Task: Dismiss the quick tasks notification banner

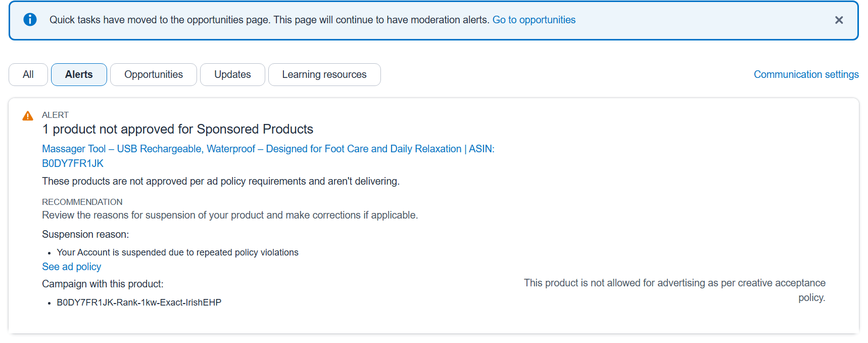Action: tap(839, 20)
